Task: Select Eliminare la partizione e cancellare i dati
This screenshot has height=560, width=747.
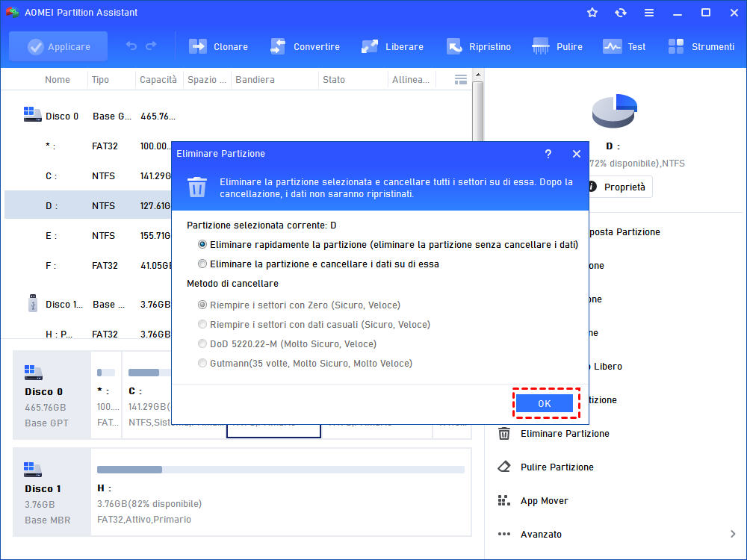Action: [318, 264]
